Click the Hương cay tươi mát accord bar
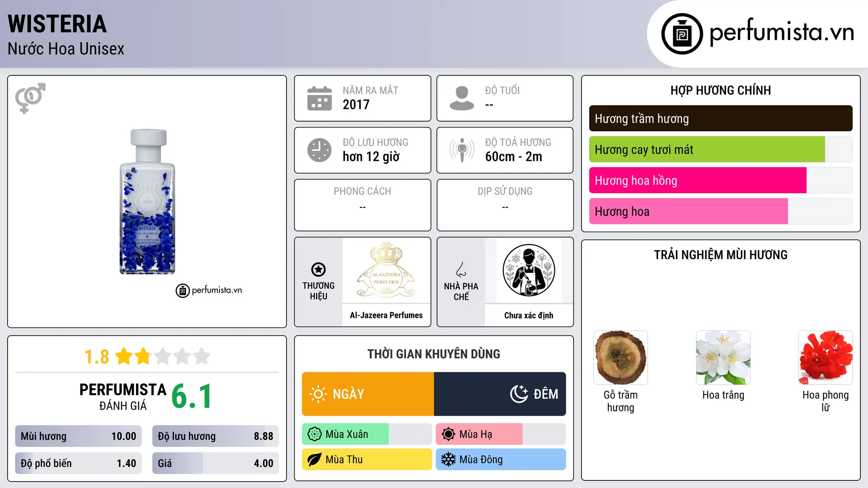This screenshot has width=868, height=488. tap(721, 150)
